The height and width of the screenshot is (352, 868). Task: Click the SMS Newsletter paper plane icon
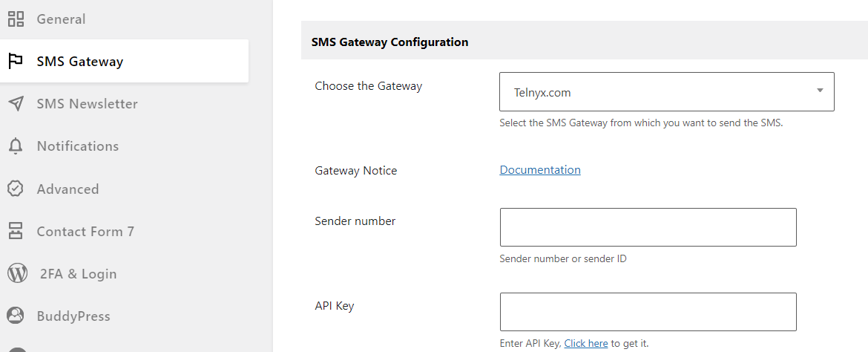[16, 104]
